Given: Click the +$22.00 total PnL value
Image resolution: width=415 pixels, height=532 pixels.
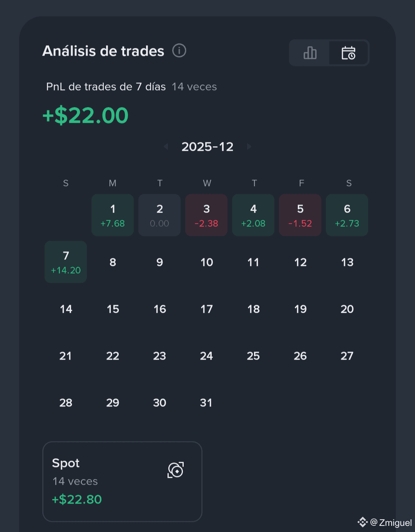Looking at the screenshot, I should pyautogui.click(x=85, y=116).
